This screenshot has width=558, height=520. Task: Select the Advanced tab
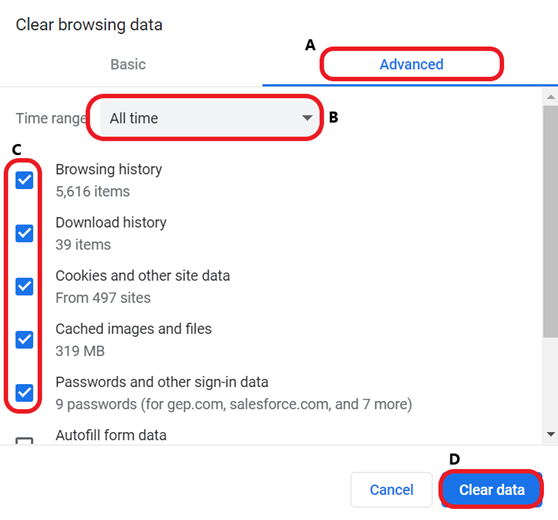tap(411, 64)
